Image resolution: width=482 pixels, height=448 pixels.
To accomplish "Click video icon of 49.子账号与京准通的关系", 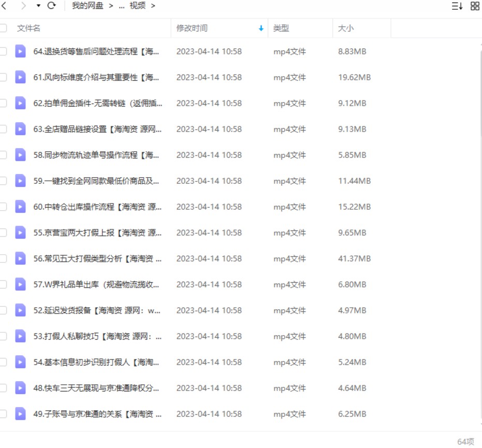I will [x=20, y=414].
